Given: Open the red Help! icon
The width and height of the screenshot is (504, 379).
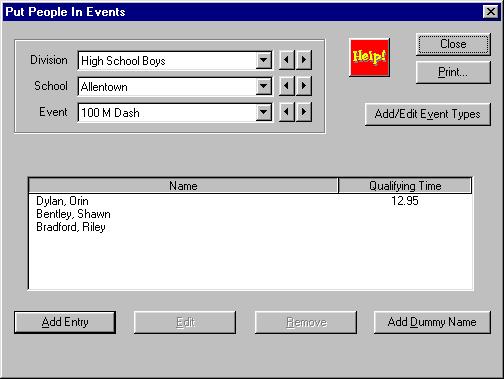Looking at the screenshot, I should (x=369, y=57).
